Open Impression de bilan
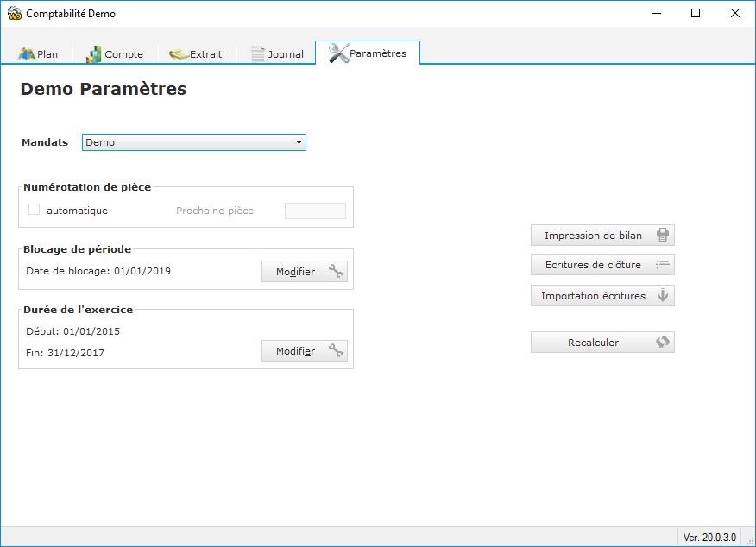The width and height of the screenshot is (756, 547). tap(602, 236)
